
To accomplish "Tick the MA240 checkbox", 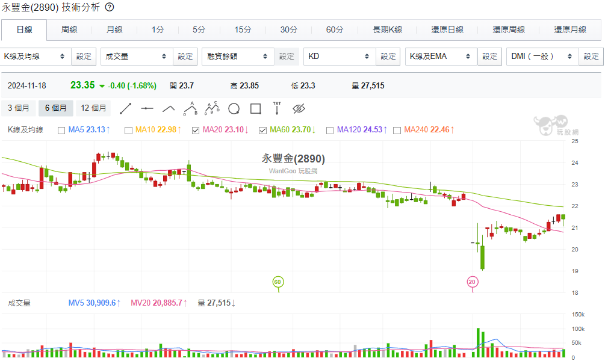I will (397, 130).
